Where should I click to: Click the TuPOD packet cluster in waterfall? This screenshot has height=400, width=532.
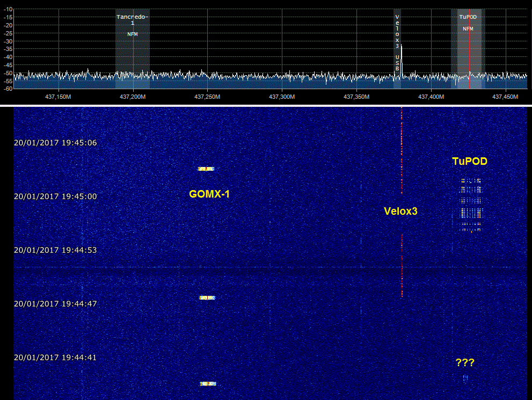pos(471,206)
